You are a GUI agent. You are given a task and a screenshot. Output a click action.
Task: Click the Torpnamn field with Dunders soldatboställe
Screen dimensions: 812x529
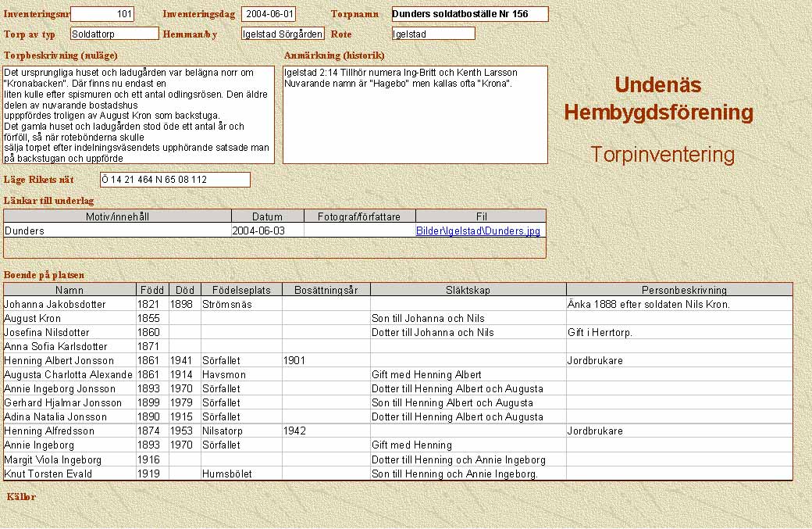pos(469,14)
